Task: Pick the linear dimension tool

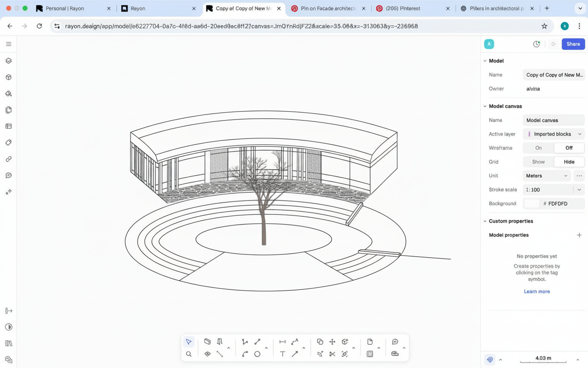Action: point(283,342)
